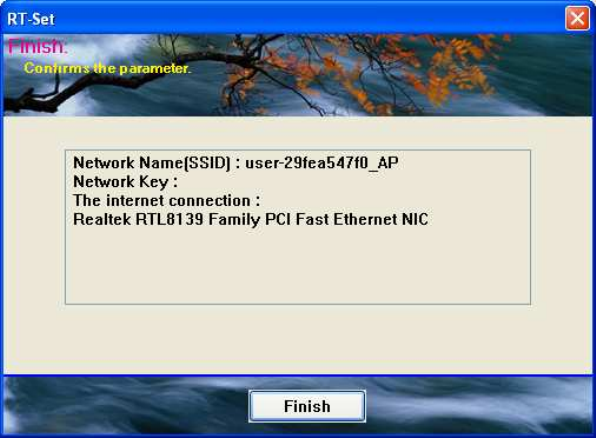The image size is (596, 438).
Task: Click the empty area inside the summary box
Action: 298,266
